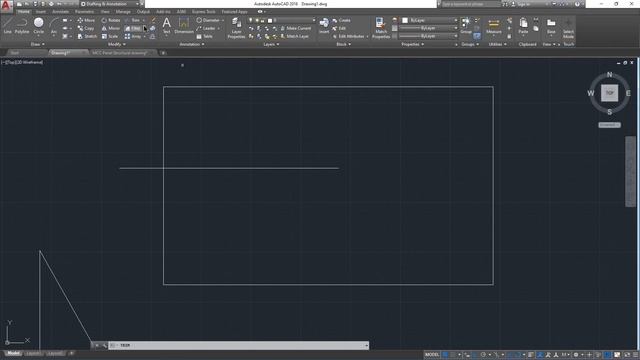
Task: Click the Mirror tool
Action: (x=111, y=28)
